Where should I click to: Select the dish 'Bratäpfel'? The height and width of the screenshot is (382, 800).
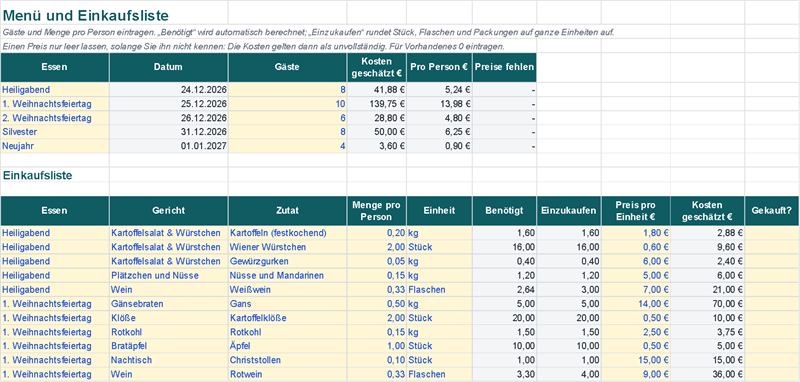pyautogui.click(x=168, y=346)
